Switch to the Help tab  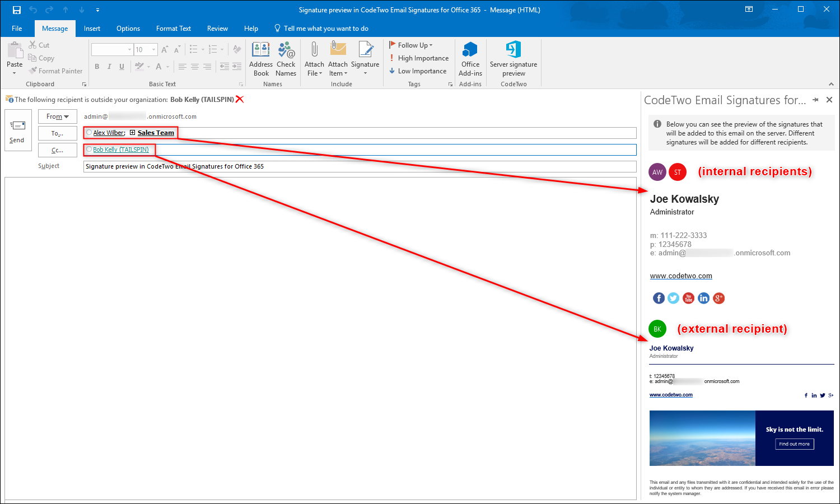(251, 29)
